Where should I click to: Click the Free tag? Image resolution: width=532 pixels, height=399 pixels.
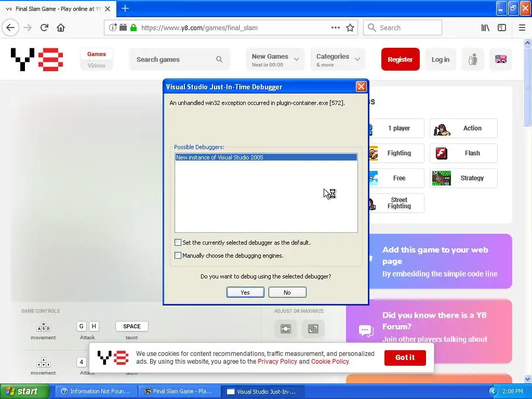click(396, 178)
